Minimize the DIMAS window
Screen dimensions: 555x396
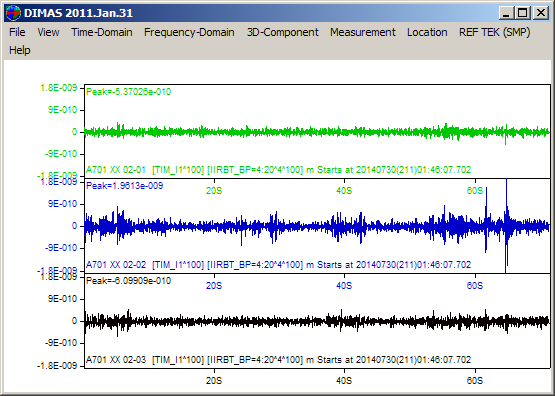click(506, 13)
